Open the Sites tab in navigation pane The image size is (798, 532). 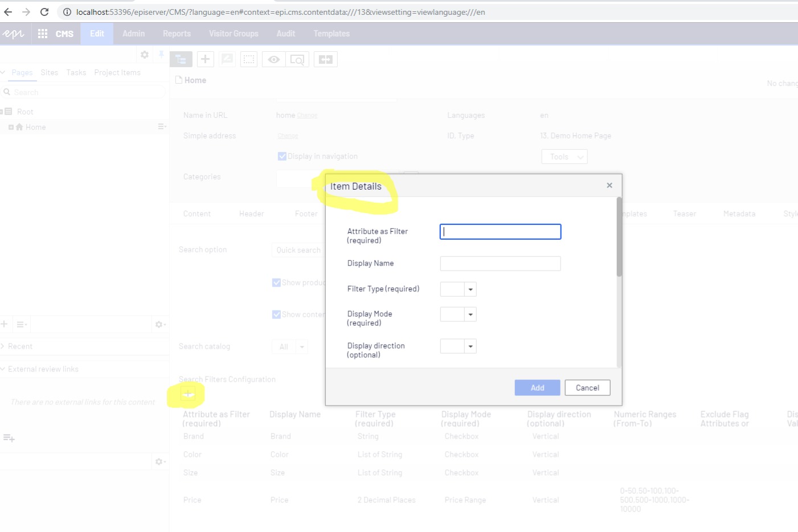pos(49,72)
